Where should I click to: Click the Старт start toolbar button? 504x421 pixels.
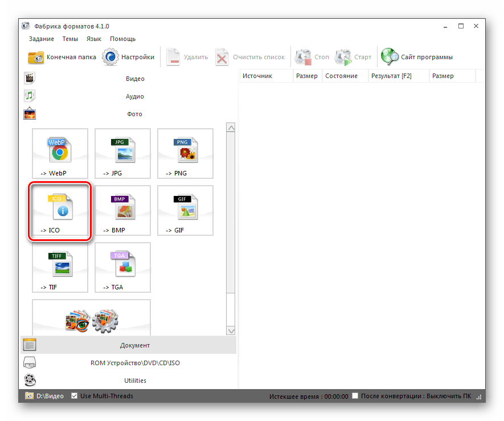[353, 57]
